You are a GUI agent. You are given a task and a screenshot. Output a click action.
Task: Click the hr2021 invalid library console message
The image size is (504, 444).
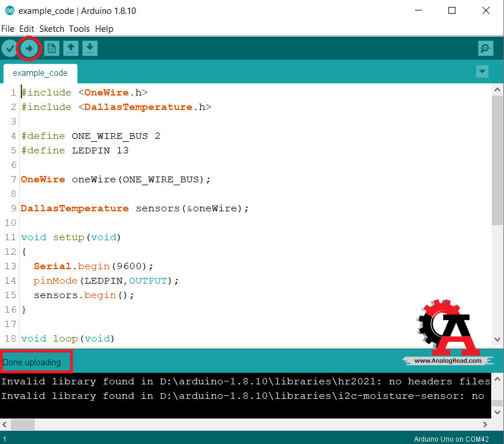[245, 381]
